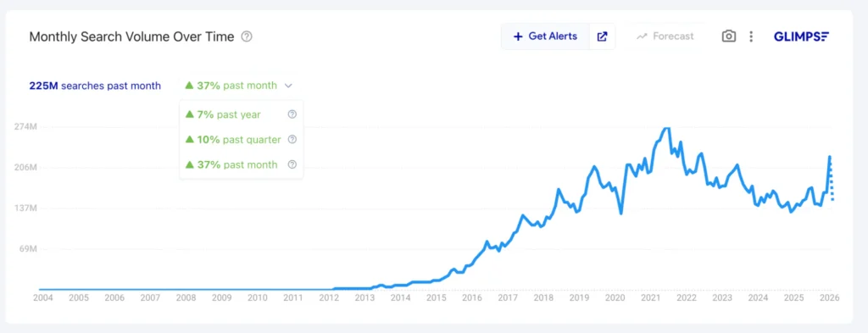Open the external link icon next to Get Alerts
Viewport: 868px width, 333px height.
[602, 36]
